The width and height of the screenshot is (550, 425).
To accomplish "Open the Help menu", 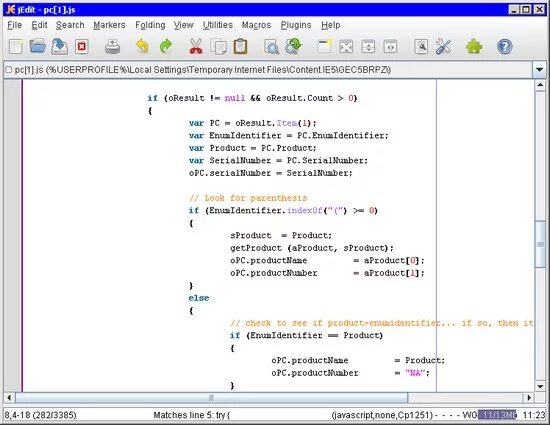I will point(330,25).
